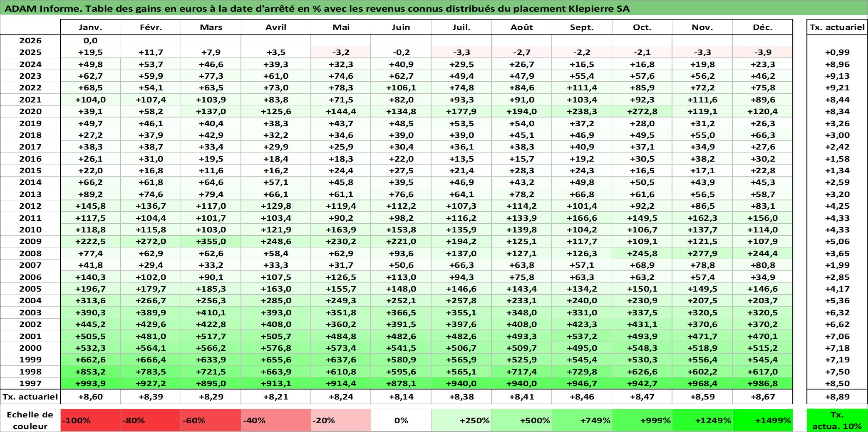Select the 2009 row label

30,241
